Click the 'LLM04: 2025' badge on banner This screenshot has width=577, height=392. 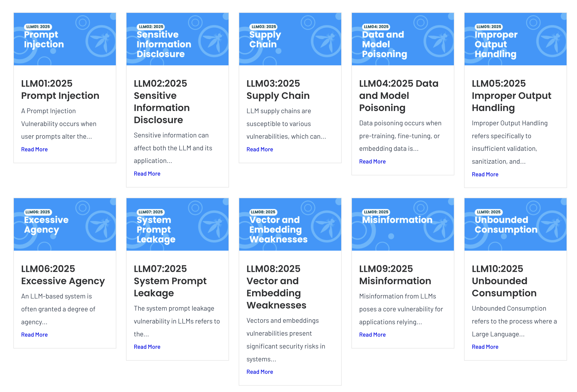[376, 26]
